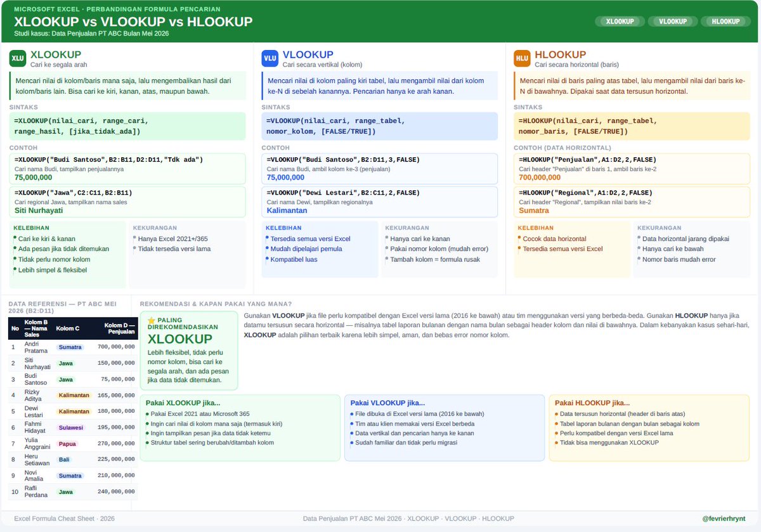Select the VLOOKUP "Dewi Lestari" example formula
761x532 pixels.
pyautogui.click(x=343, y=192)
